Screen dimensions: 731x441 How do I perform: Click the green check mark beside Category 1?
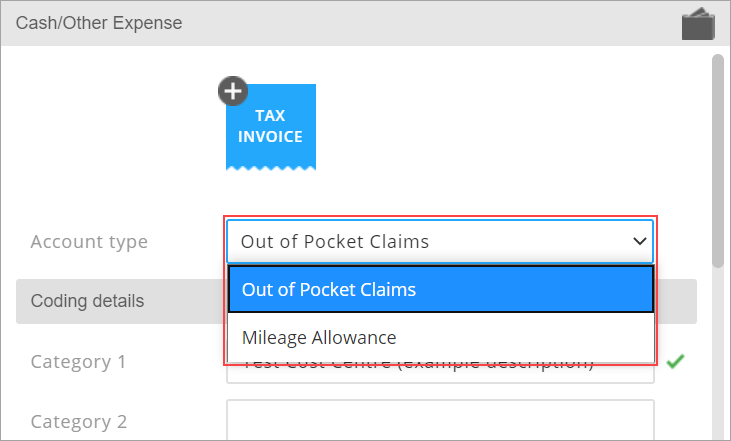(675, 361)
